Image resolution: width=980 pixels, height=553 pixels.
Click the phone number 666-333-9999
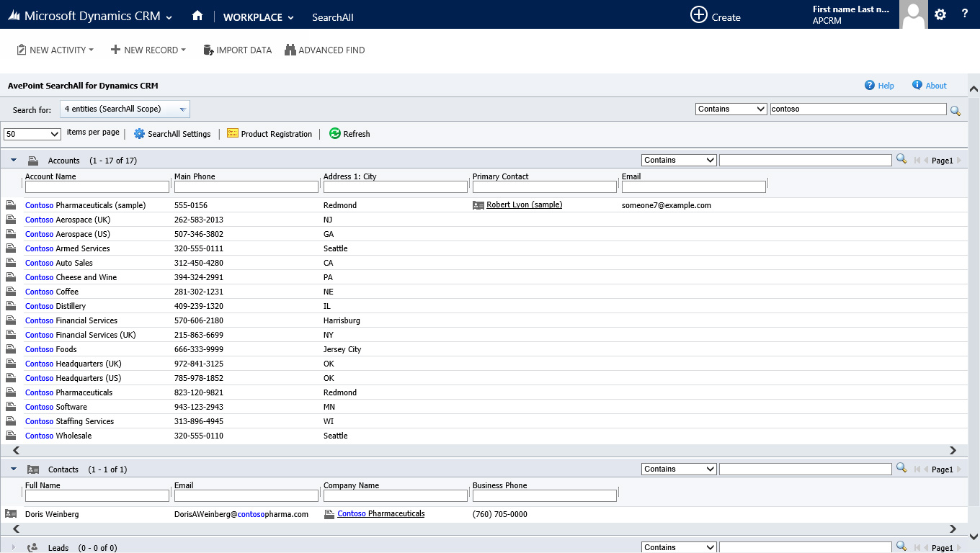tap(199, 349)
